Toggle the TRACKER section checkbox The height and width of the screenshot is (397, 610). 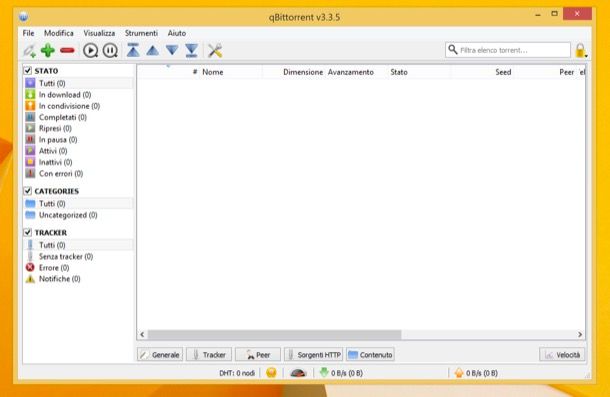tap(28, 232)
